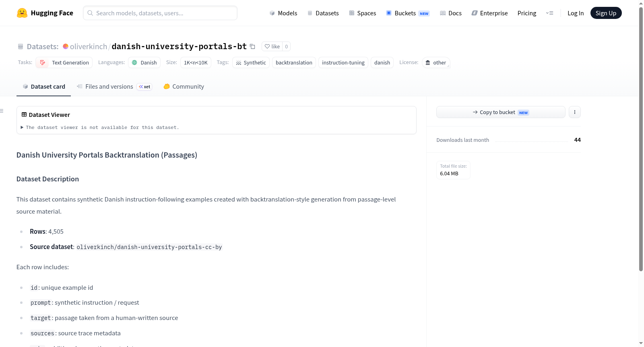The image size is (644, 347).
Task: Expand the dataset viewer unavailable message
Action: click(x=100, y=127)
